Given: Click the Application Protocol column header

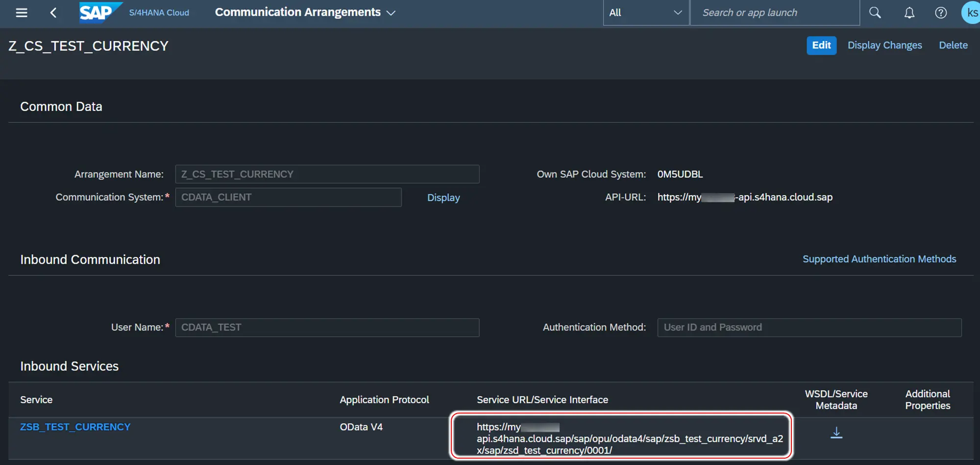Looking at the screenshot, I should [x=384, y=400].
